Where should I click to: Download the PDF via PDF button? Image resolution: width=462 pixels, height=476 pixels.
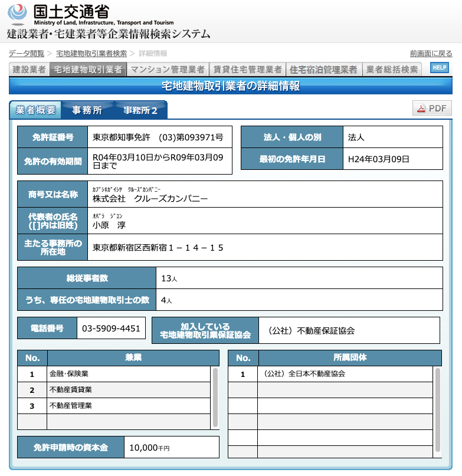432,108
